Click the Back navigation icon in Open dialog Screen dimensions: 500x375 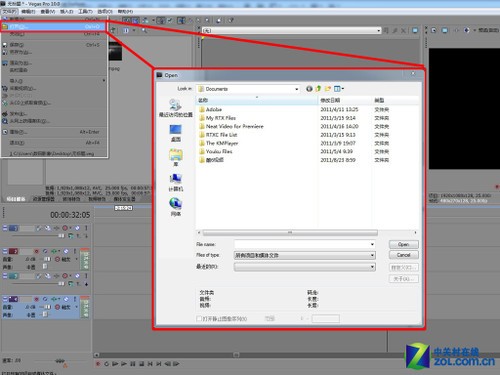[x=309, y=89]
